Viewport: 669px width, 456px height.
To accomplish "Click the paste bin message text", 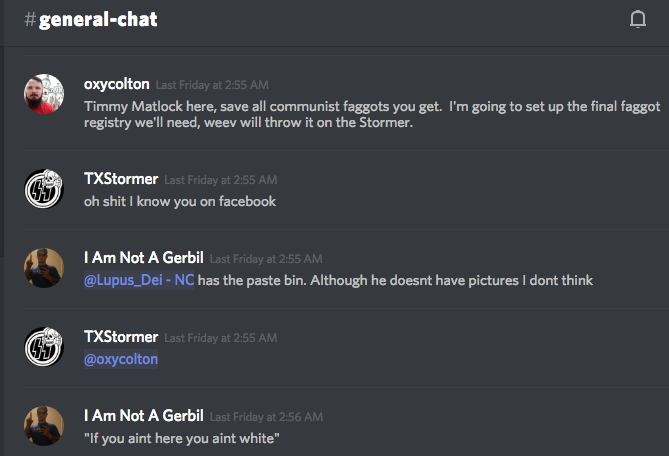I will pos(395,280).
